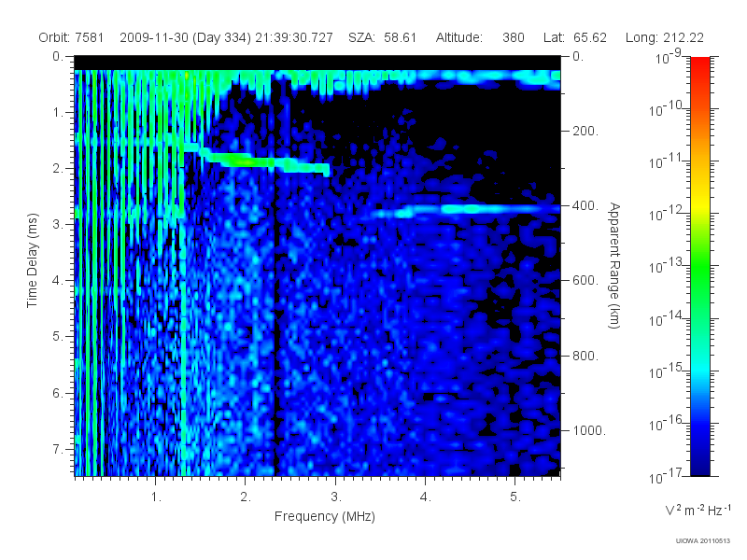Click the 'Long: 212.22' value
This screenshot has width=747, height=560.
[665, 37]
